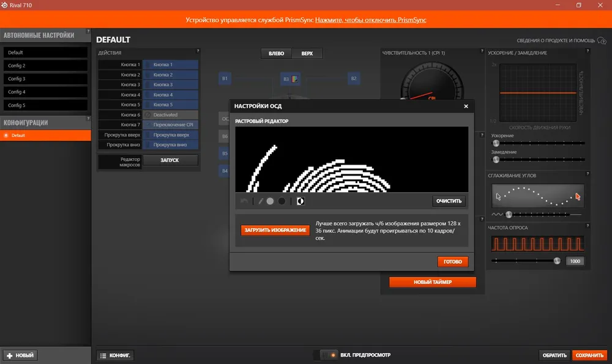Click ЗАГРУЗИТЬ ИЗОБРАЖЕНИЕ button
The image size is (612, 364).
coord(275,230)
